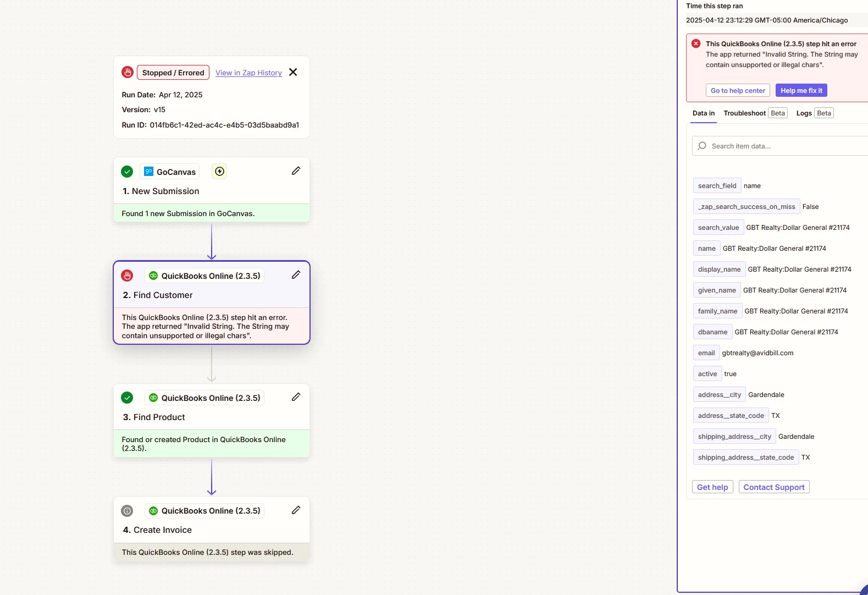Viewport: 868px width, 595px height.
Task: Click green success check on Find Product step
Action: pos(127,398)
